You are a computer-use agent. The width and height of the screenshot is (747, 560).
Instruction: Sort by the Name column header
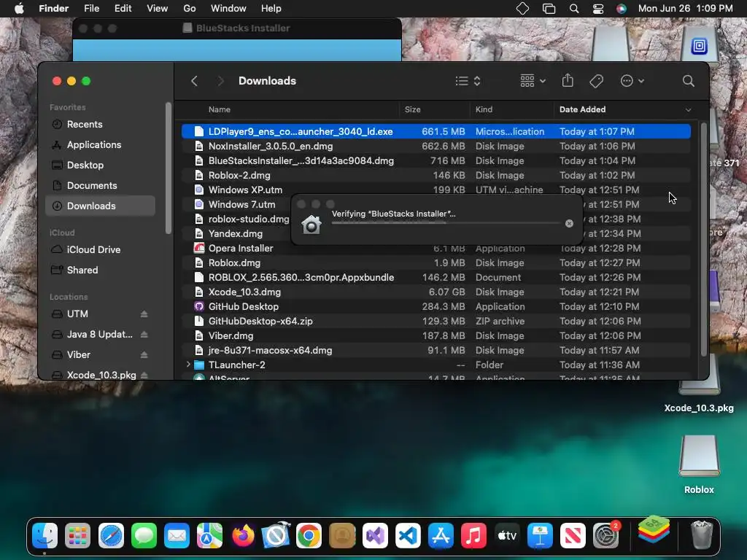(219, 109)
